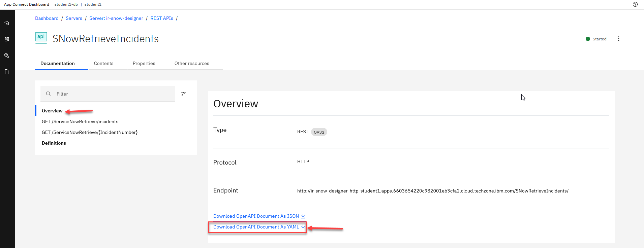The width and height of the screenshot is (644, 248).
Task: Click the wrench configuration icon in sidebar
Action: tap(7, 56)
